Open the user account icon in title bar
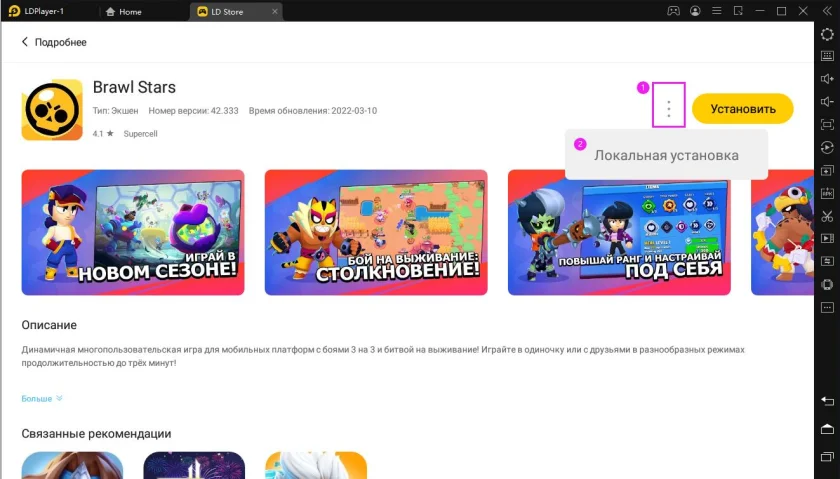This screenshot has width=840, height=479. pyautogui.click(x=695, y=11)
